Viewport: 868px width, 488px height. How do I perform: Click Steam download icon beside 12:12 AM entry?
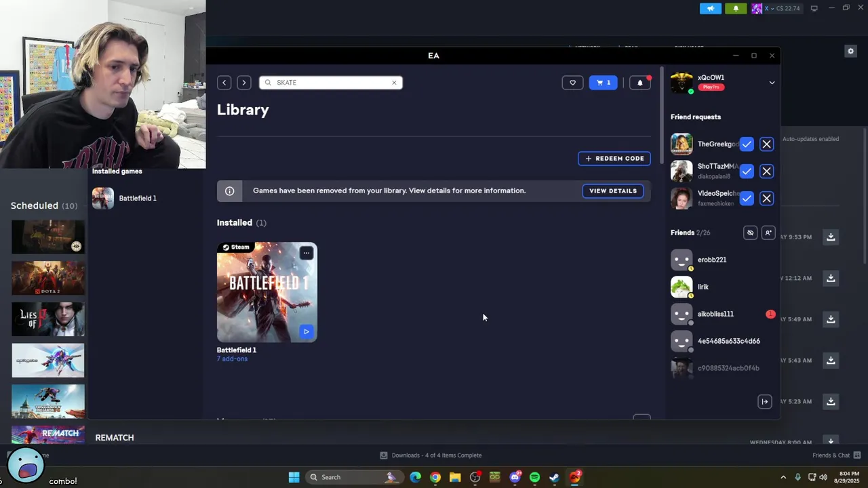831,278
